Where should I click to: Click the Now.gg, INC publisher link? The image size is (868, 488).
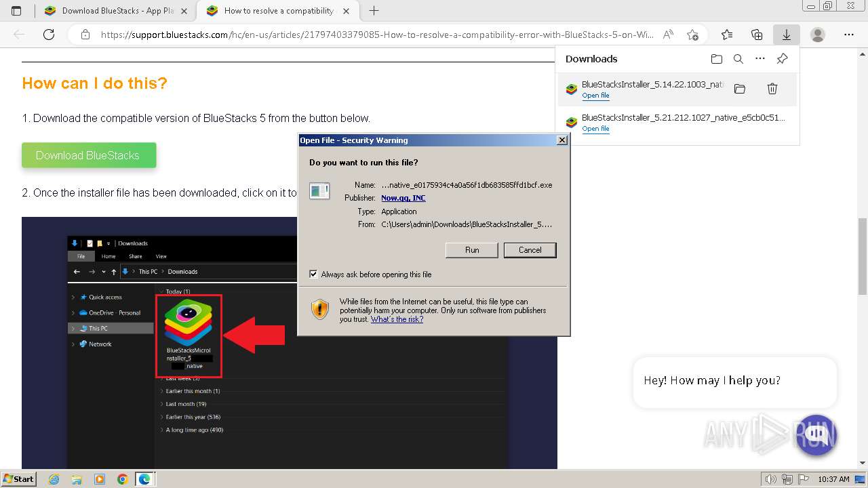(403, 198)
